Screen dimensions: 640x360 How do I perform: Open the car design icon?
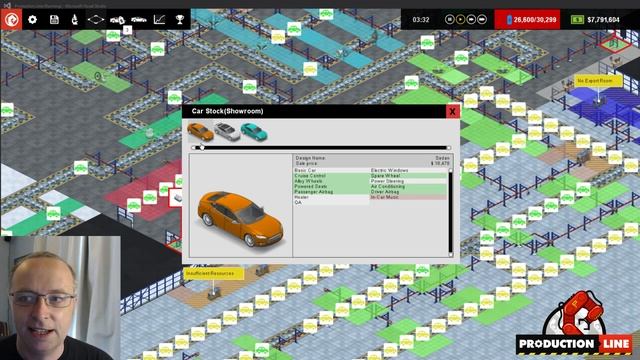tap(138, 19)
